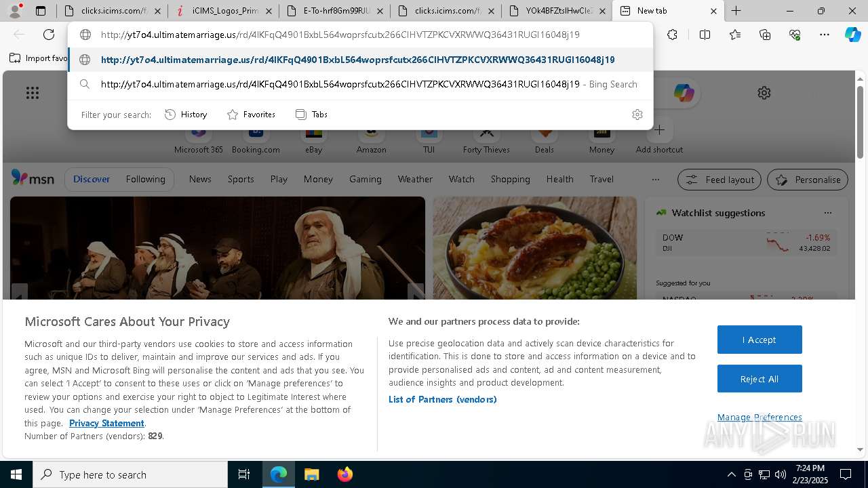The height and width of the screenshot is (488, 868).
Task: Show hidden tray icons chevron
Action: (x=731, y=474)
